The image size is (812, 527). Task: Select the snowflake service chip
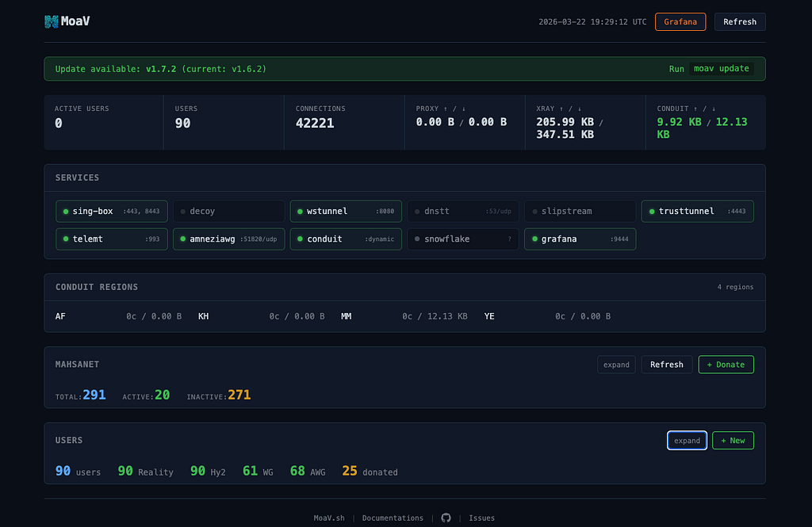click(x=463, y=239)
